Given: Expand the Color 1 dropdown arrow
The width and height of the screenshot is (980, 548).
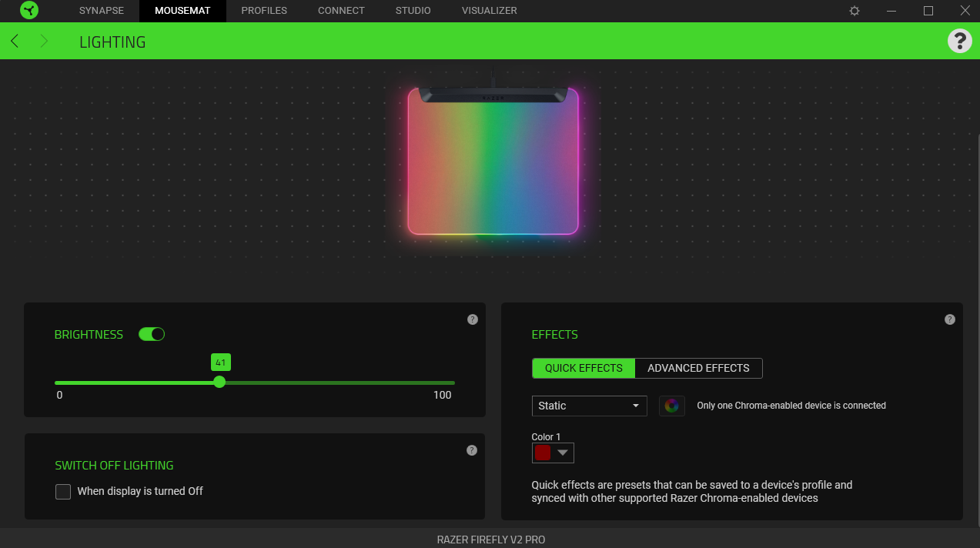Looking at the screenshot, I should 563,453.
